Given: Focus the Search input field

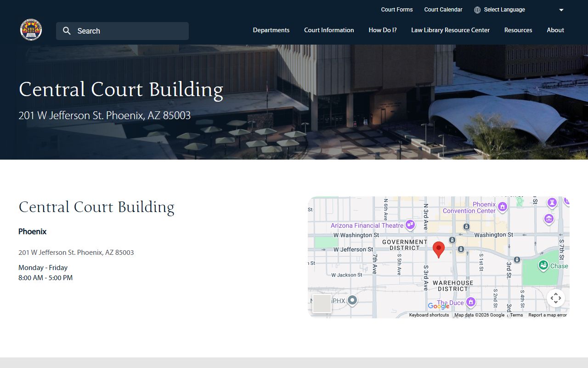Looking at the screenshot, I should click(122, 31).
